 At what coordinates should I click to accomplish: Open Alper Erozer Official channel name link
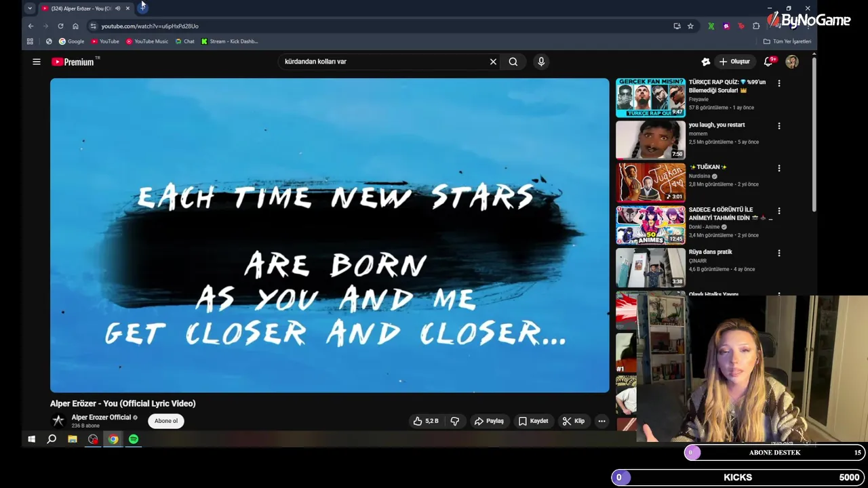(x=101, y=418)
